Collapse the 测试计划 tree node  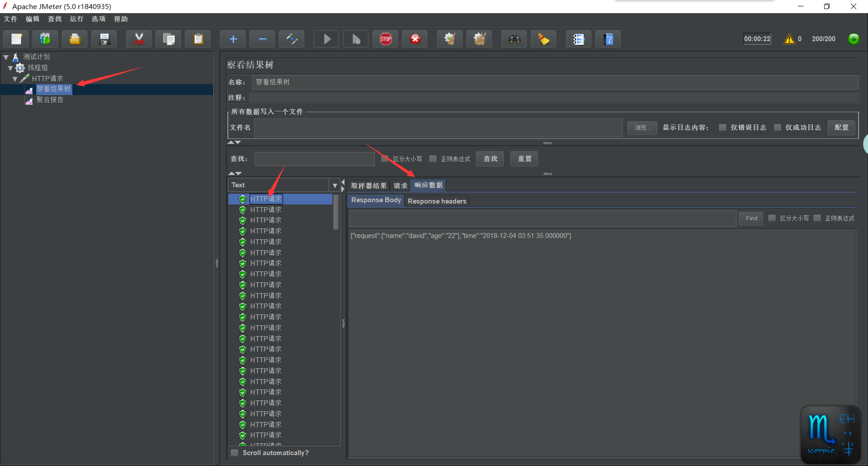6,57
